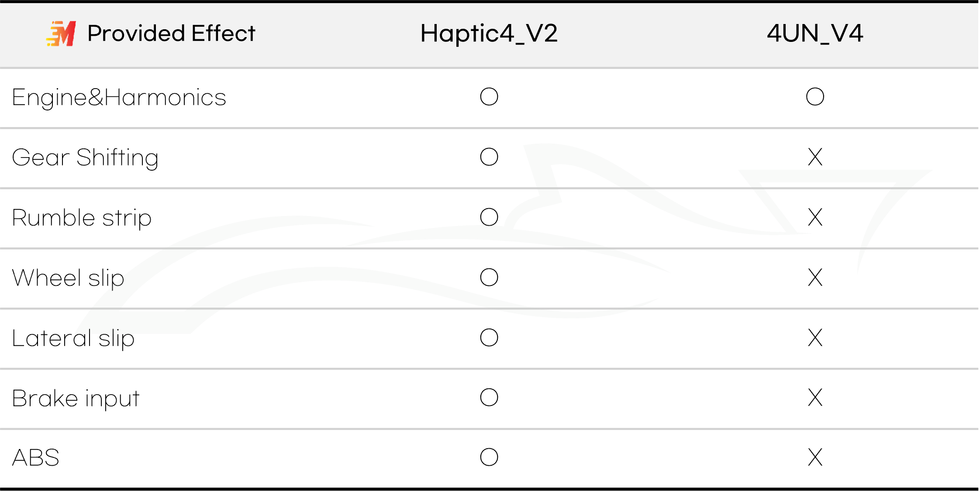
Task: Click 4UN_V4 X mark for Lateral slip
Action: pyautogui.click(x=815, y=338)
